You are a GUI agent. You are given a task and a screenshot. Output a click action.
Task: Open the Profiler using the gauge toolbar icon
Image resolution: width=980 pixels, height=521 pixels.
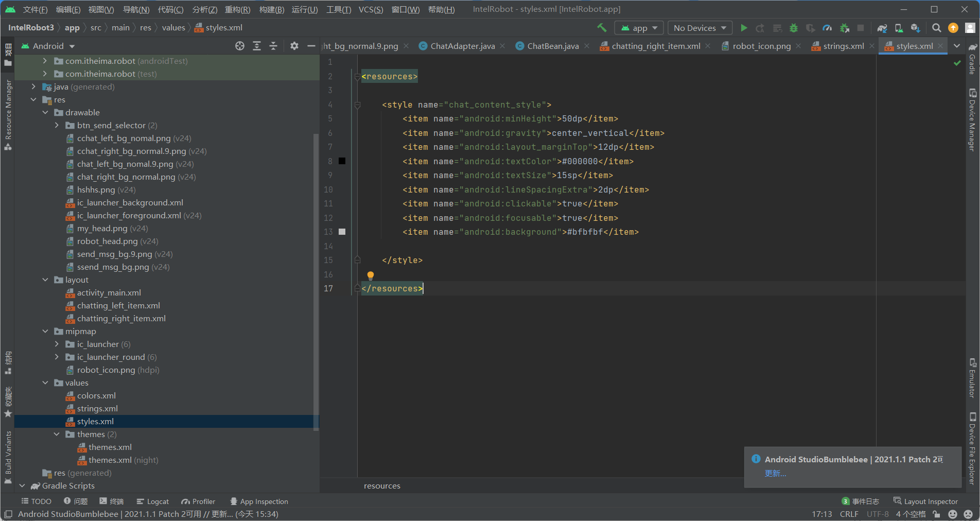click(827, 28)
